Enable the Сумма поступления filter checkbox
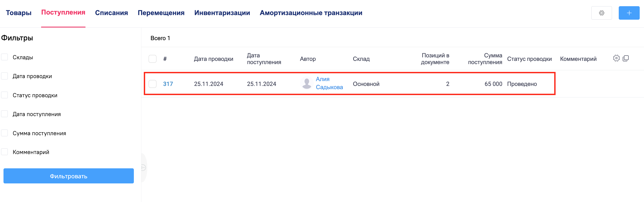Screen dimensions: 644x202 (x=5, y=133)
